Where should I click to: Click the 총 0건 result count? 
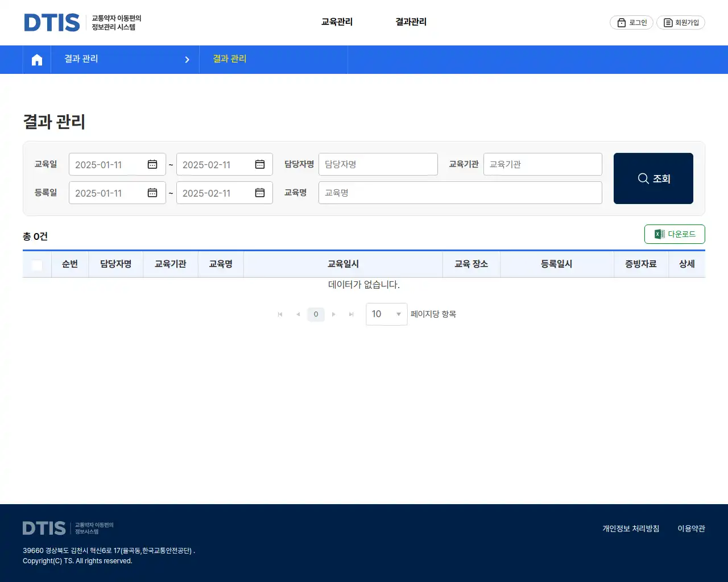tap(35, 236)
